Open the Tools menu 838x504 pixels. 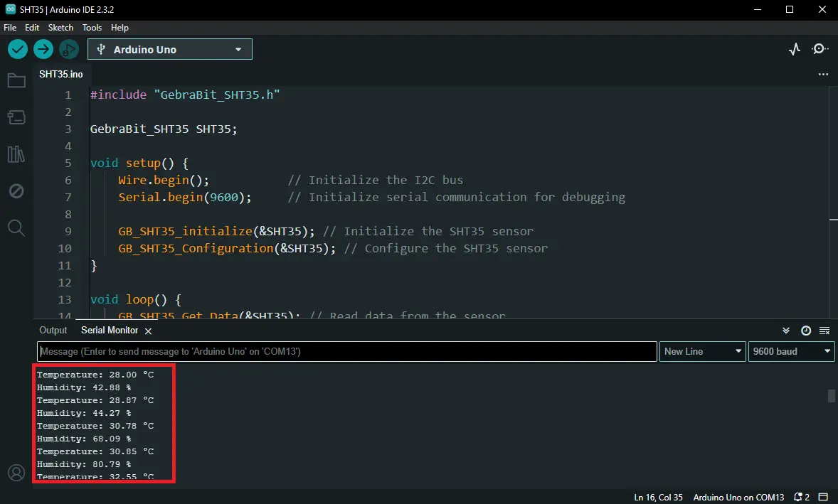tap(92, 28)
